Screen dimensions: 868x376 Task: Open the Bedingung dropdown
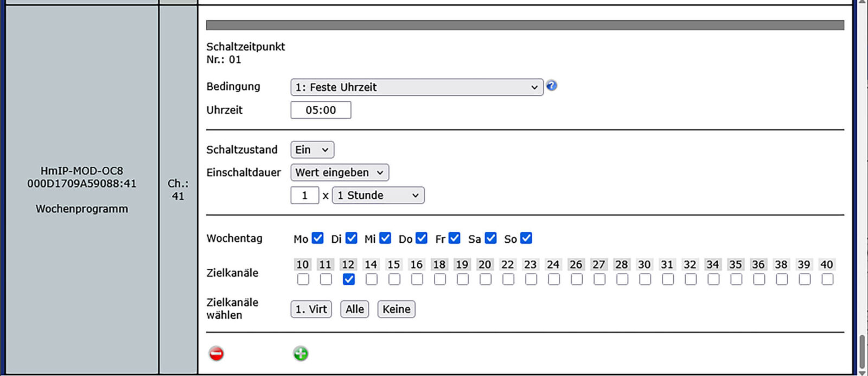(x=417, y=87)
